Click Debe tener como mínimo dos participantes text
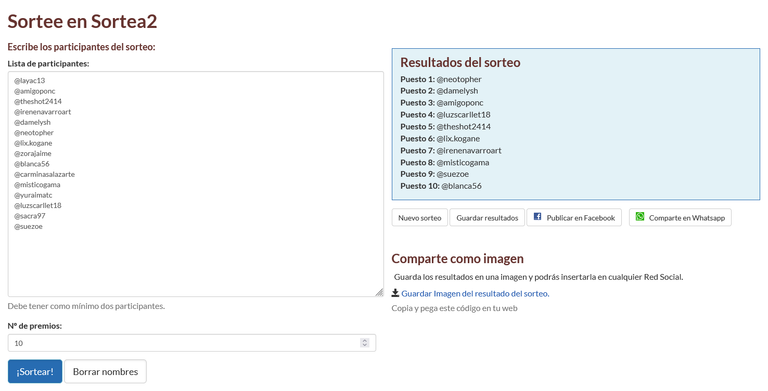Screen dimensions: 768x391 pos(86,306)
